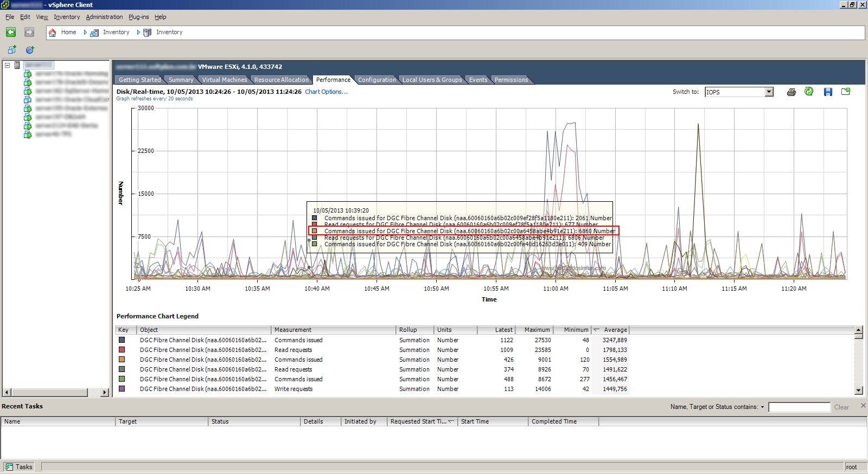Open the Name, Target or Status filter dropdown

tap(762, 407)
